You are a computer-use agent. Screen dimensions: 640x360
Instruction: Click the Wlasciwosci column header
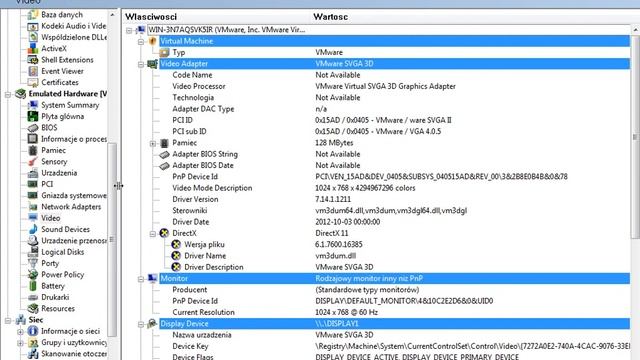point(151,17)
